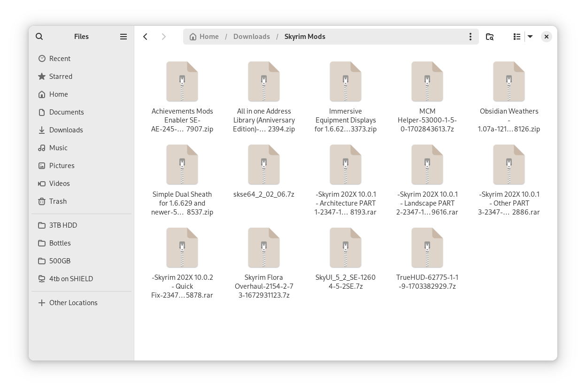The width and height of the screenshot is (586, 392).
Task: Click the filename text 'skse64_2_02_06.7z'
Action: (264, 194)
